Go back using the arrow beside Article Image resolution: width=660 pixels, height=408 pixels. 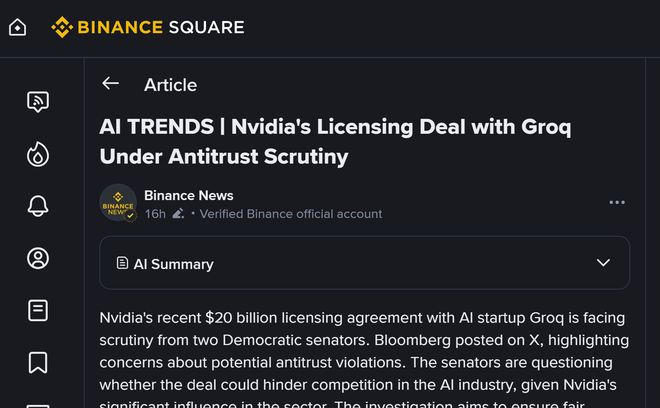tap(110, 84)
